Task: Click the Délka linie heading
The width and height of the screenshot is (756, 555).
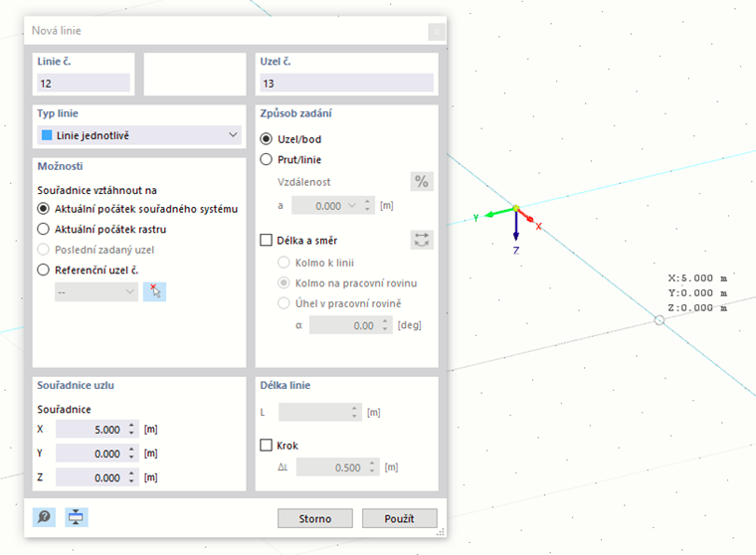Action: point(285,385)
